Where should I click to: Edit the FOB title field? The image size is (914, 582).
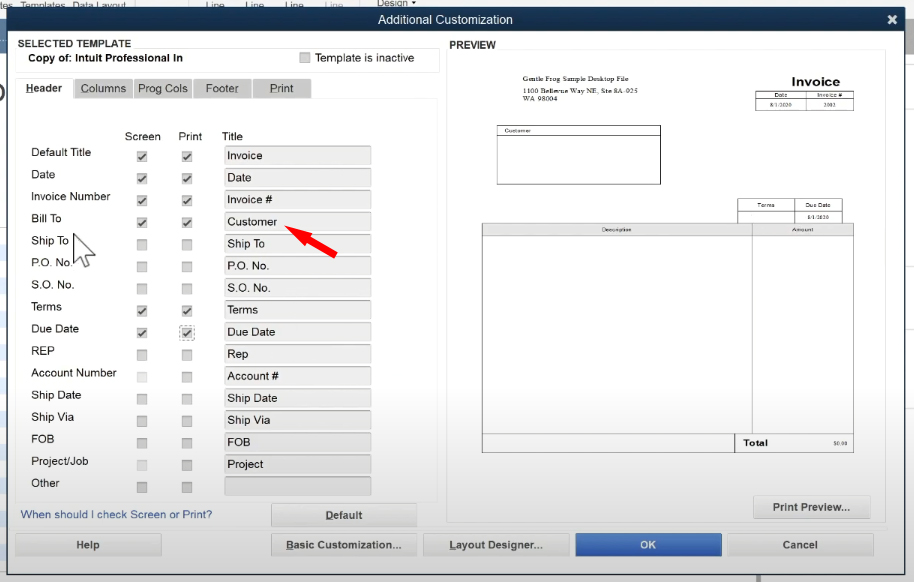click(297, 442)
